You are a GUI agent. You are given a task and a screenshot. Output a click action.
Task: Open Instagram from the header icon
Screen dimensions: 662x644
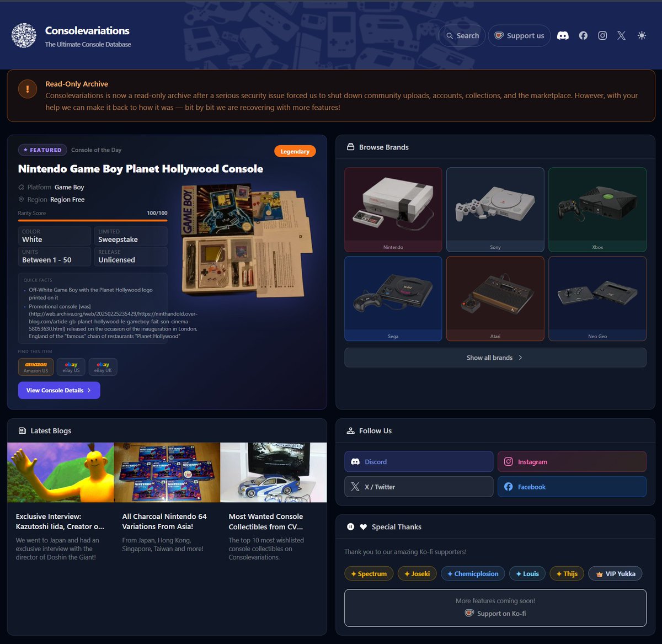[602, 36]
